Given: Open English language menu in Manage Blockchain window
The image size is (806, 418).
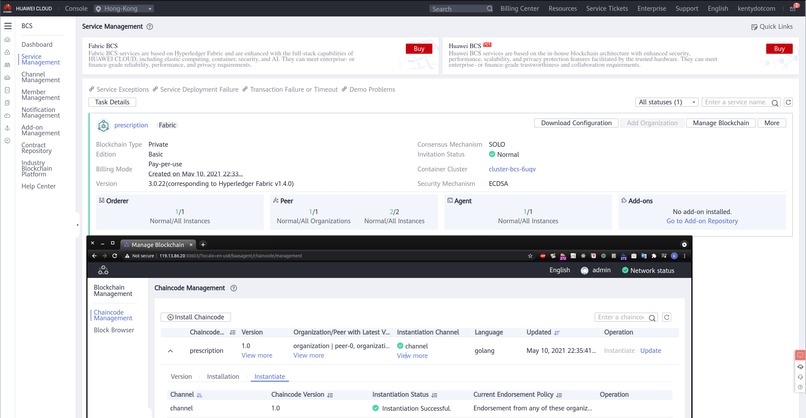Looking at the screenshot, I should [x=560, y=270].
